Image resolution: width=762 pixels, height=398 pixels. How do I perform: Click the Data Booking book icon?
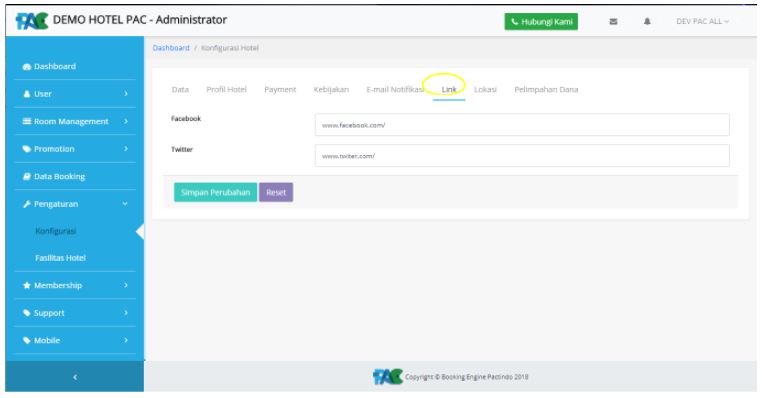point(27,176)
